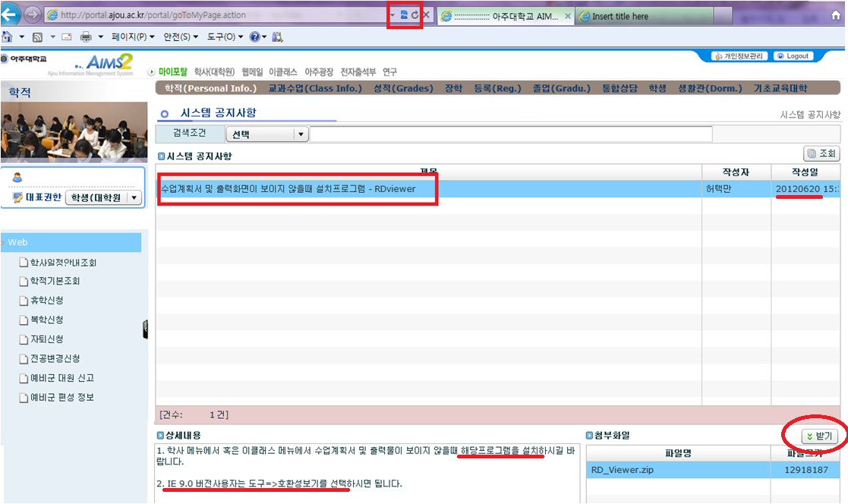Click the home icon in command bar
The height and width of the screenshot is (504, 848).
click(x=7, y=36)
